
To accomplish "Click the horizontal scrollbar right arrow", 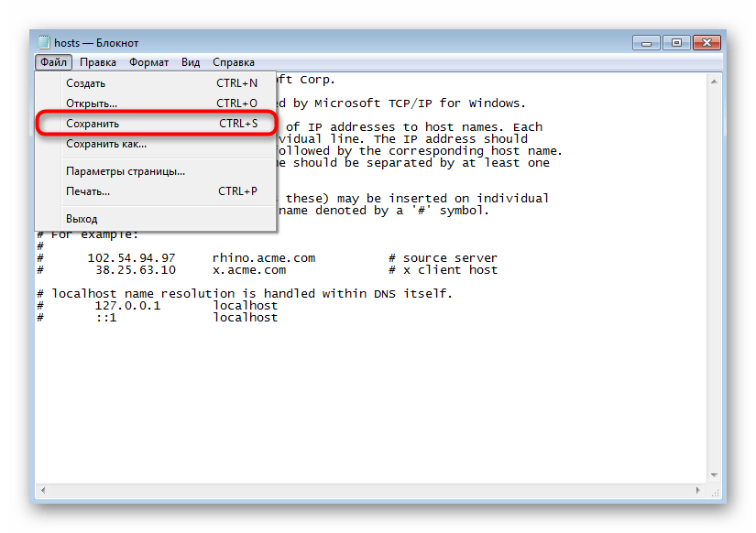I will coord(698,490).
